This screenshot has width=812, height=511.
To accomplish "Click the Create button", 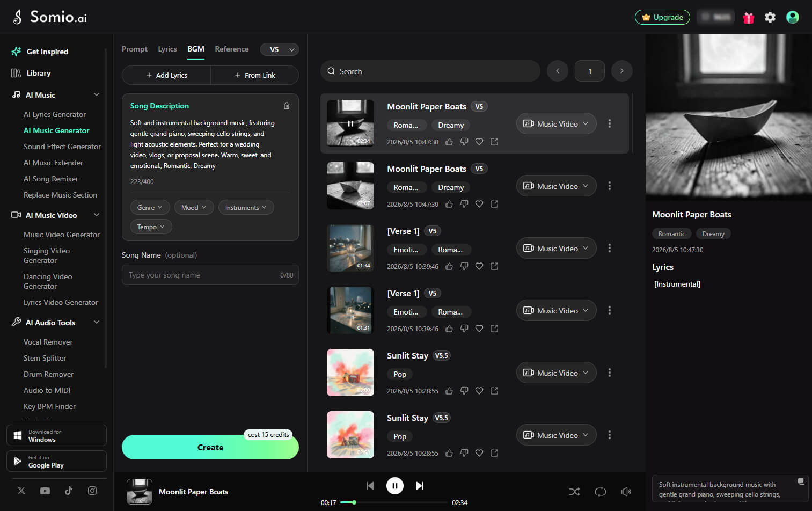I will (210, 447).
